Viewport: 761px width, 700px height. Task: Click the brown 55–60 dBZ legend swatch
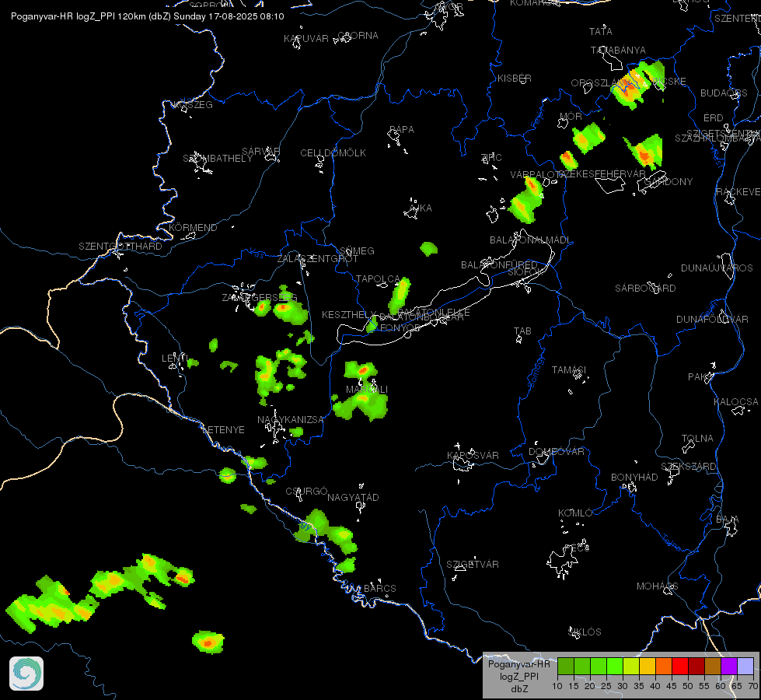click(713, 666)
